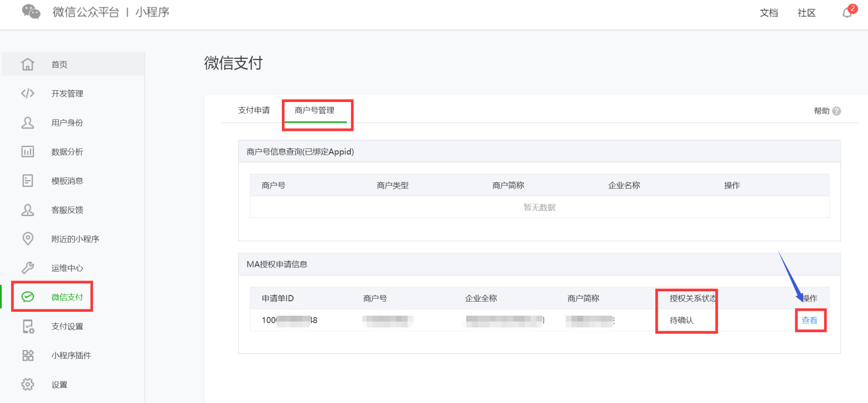
Task: Click the code brackets icon for 开发管理
Action: pos(28,93)
